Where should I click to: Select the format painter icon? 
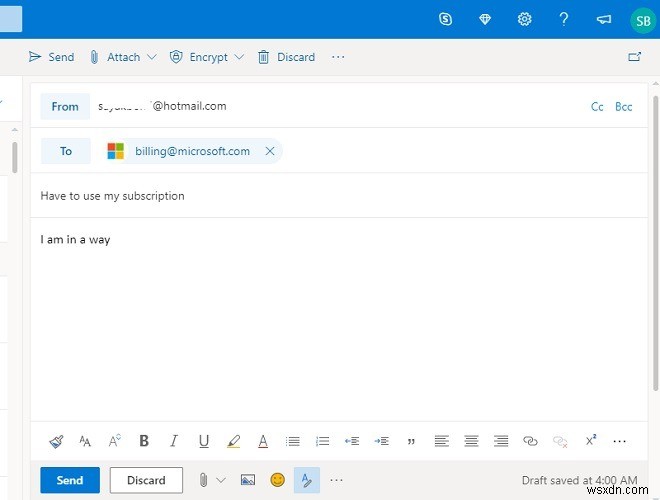(x=56, y=441)
